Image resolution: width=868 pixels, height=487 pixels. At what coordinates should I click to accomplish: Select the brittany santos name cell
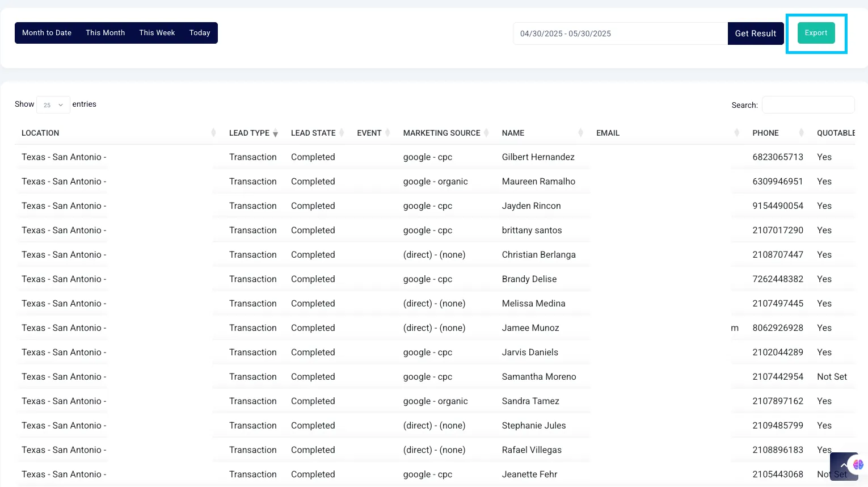tap(532, 230)
